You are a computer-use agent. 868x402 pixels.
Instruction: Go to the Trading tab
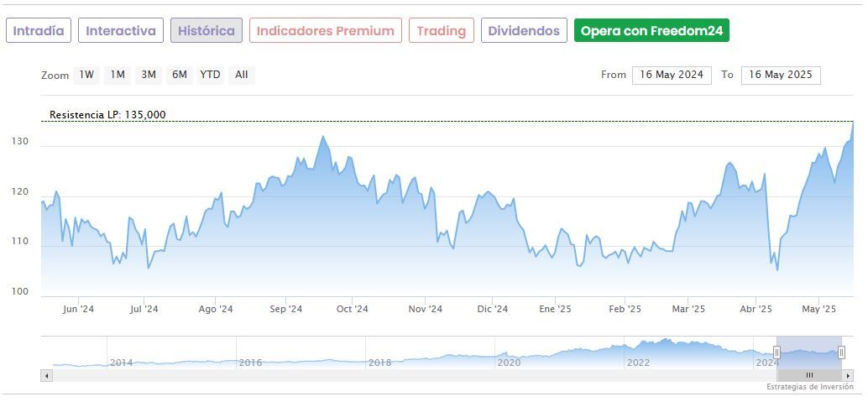pos(442,31)
